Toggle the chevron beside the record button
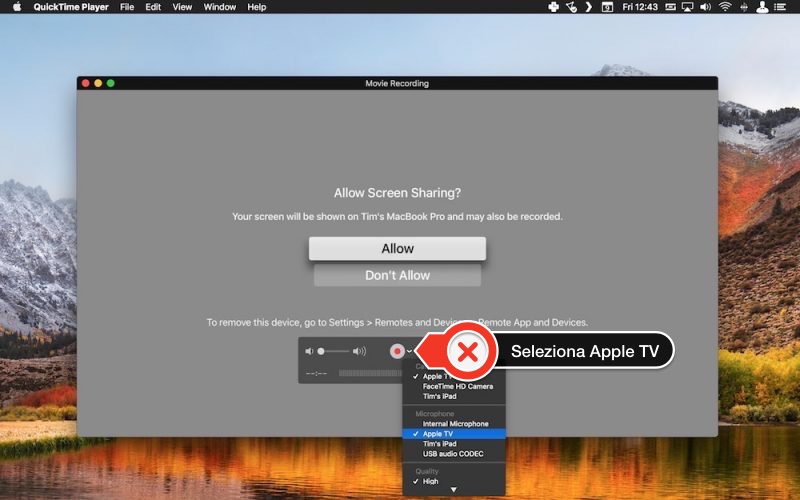 click(x=409, y=351)
